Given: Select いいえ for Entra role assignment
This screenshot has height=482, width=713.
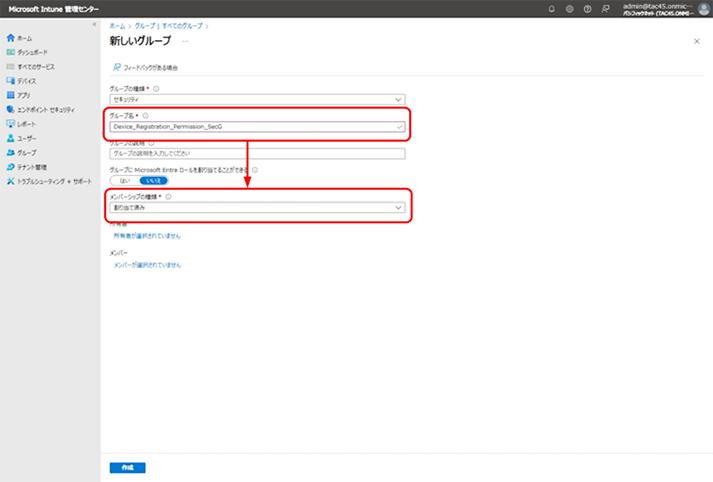Looking at the screenshot, I should point(153,181).
